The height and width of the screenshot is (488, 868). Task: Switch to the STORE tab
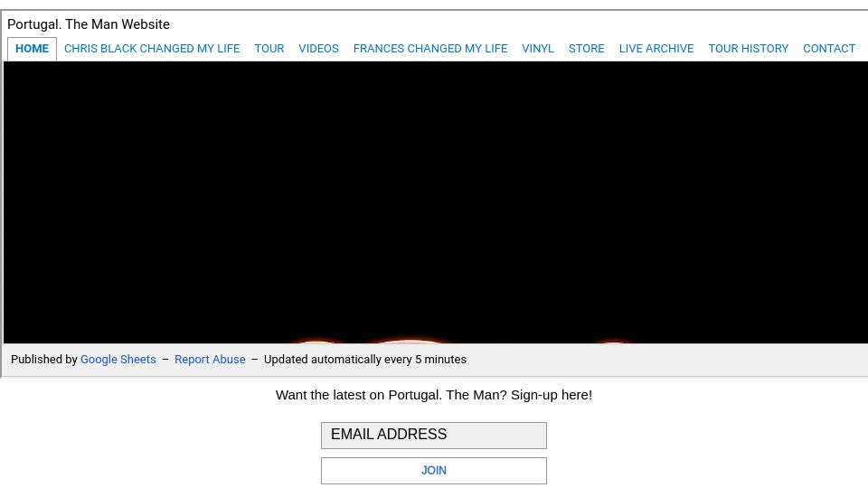[587, 49]
